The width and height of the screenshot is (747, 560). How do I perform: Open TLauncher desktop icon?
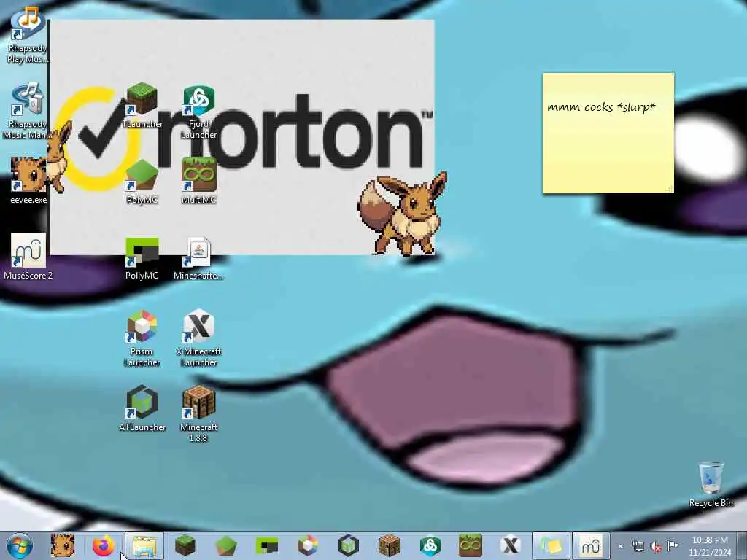(x=142, y=105)
